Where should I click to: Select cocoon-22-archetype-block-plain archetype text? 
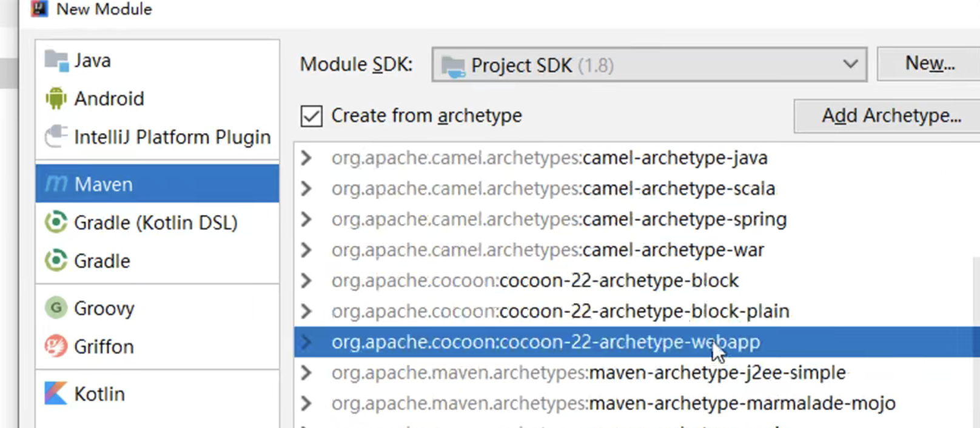click(560, 311)
